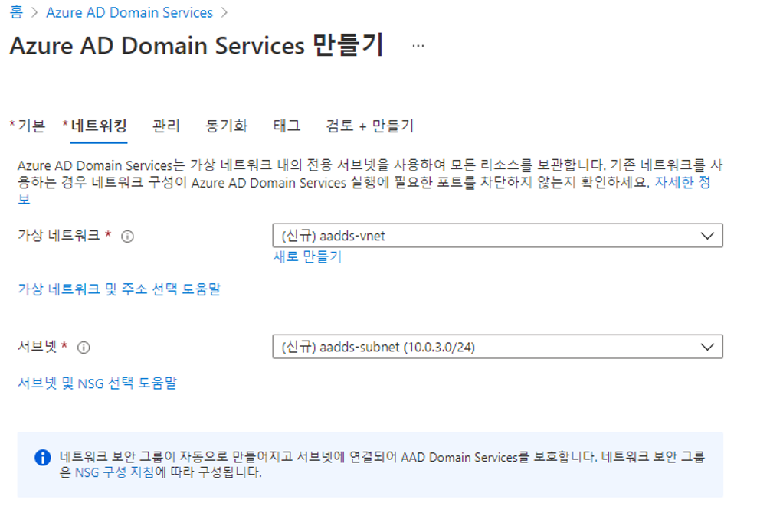Open 가상 네트워크 및 주소 선택 도움말
770x532 pixels.
(120, 289)
